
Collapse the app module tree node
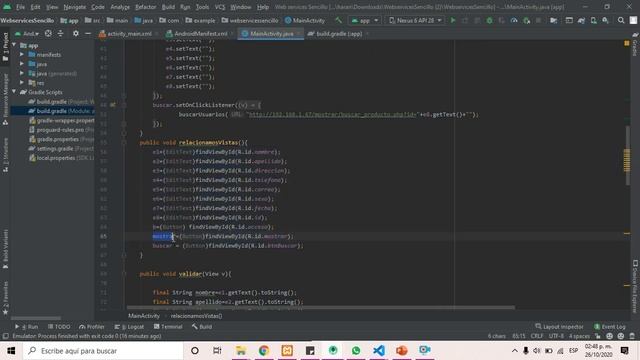pos(15,45)
